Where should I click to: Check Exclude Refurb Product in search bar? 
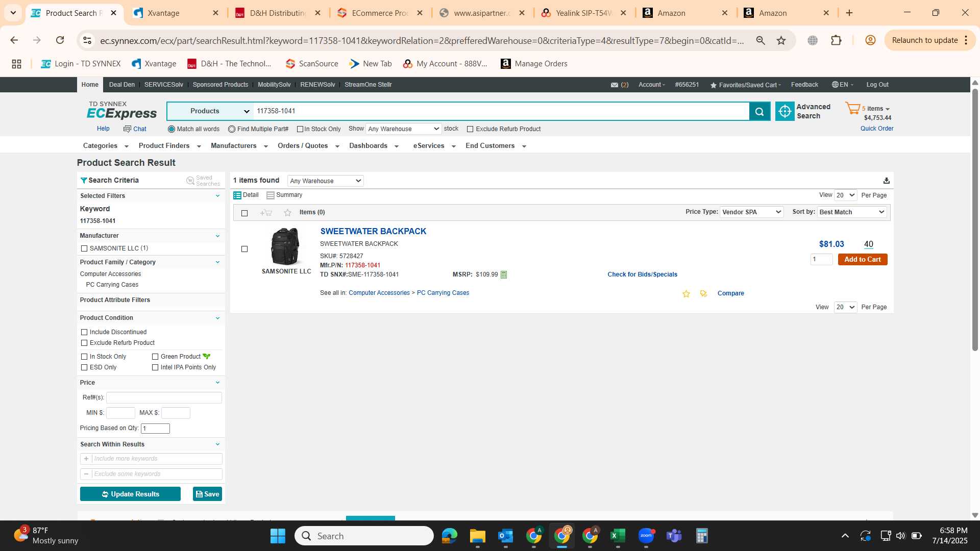(x=470, y=130)
